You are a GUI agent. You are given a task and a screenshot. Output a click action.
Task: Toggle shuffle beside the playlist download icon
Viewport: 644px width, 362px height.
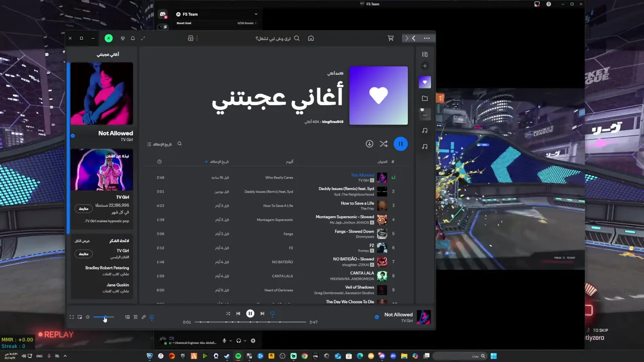point(383,144)
